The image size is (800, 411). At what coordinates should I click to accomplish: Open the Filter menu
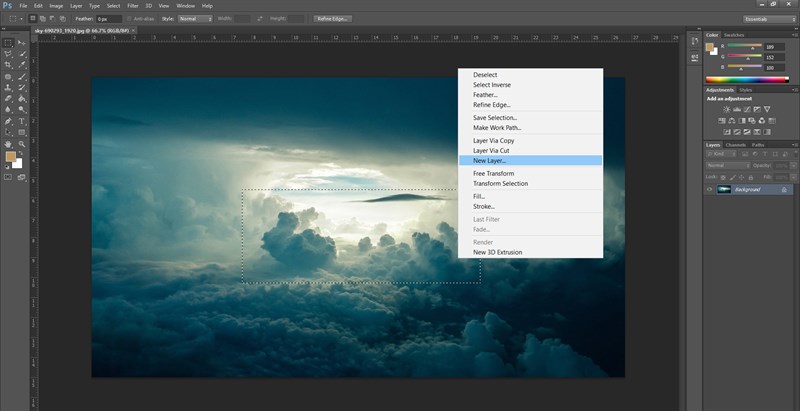(133, 6)
